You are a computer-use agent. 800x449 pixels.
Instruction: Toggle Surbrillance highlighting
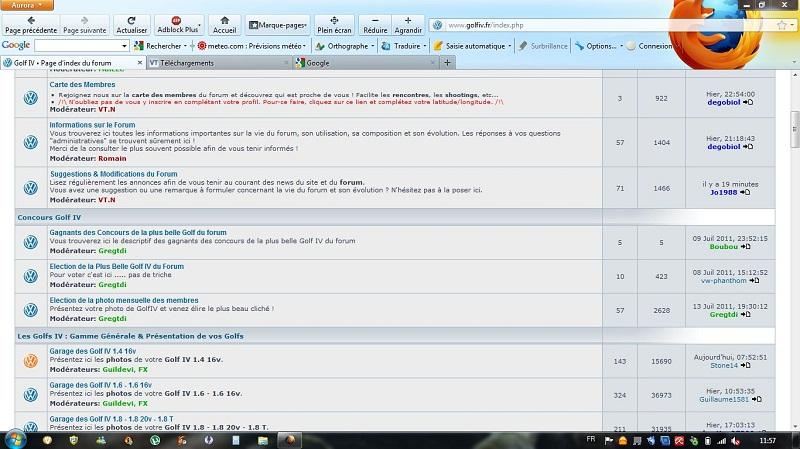pos(543,46)
